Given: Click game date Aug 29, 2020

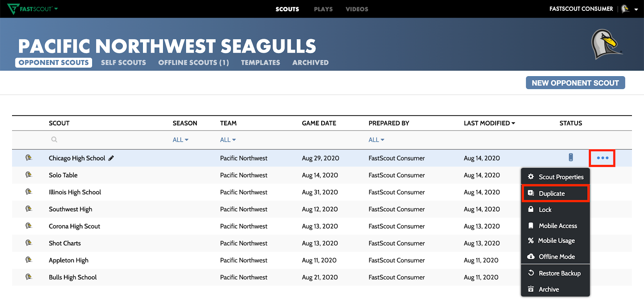Looking at the screenshot, I should tap(320, 158).
